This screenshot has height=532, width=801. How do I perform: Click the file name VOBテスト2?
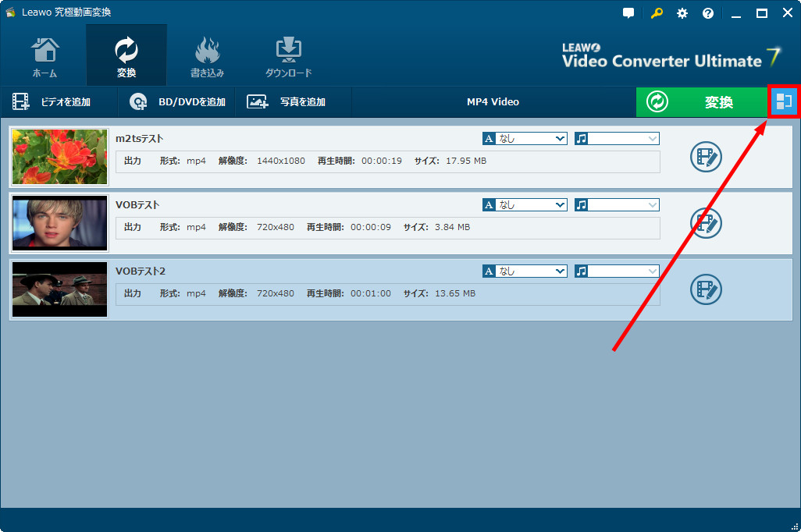click(x=141, y=271)
